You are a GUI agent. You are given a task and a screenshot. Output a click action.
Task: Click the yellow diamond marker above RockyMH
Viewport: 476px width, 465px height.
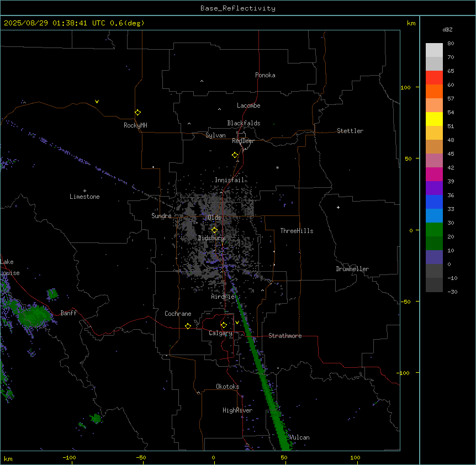[138, 113]
